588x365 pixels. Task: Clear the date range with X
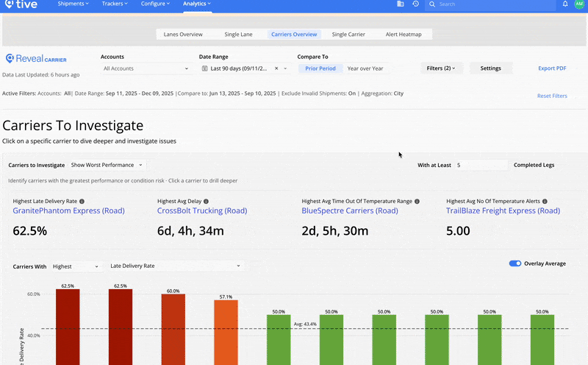coord(276,68)
